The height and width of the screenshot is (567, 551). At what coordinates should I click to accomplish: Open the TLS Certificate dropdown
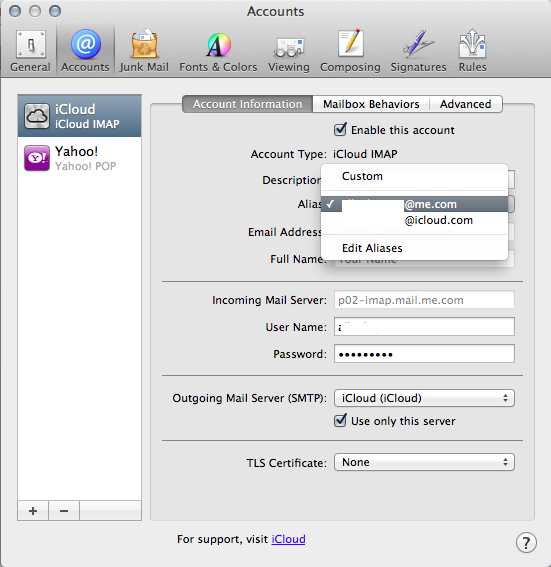[424, 462]
